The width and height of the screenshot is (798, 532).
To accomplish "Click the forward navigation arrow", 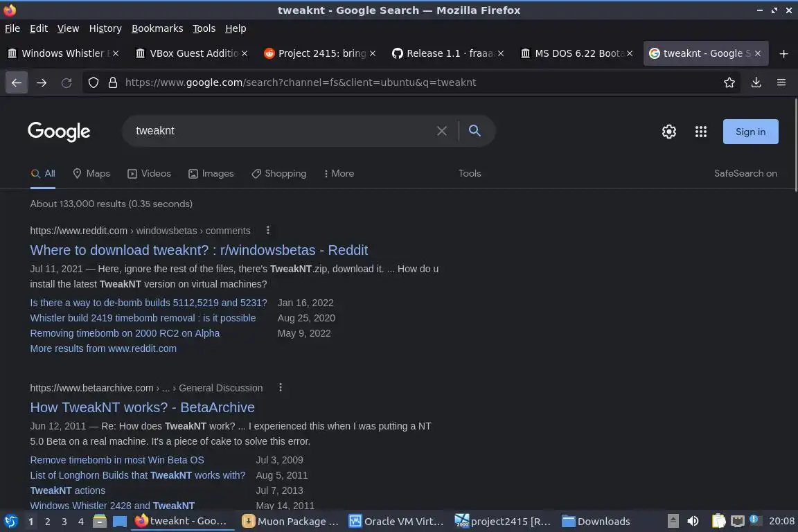I will [x=42, y=82].
